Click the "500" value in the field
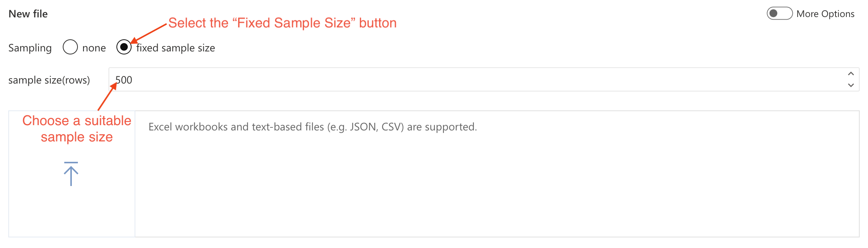The image size is (868, 248). tap(124, 80)
